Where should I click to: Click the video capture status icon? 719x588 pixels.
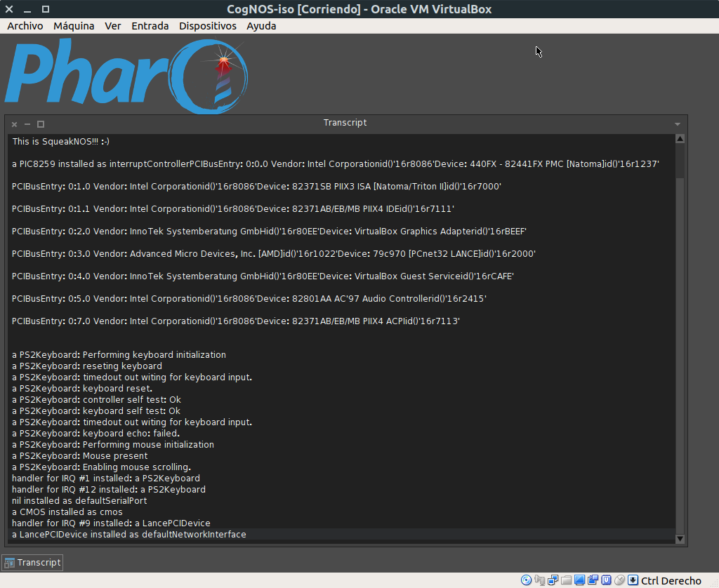(x=593, y=580)
